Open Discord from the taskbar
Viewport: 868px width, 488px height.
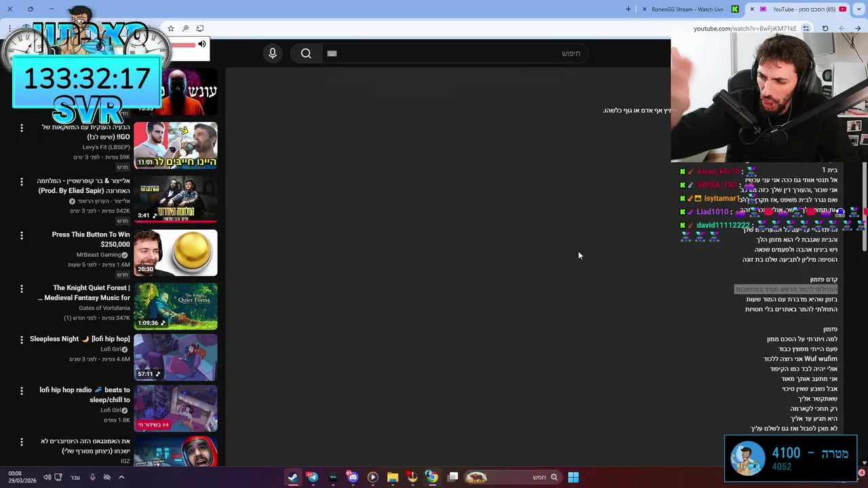pos(353,477)
